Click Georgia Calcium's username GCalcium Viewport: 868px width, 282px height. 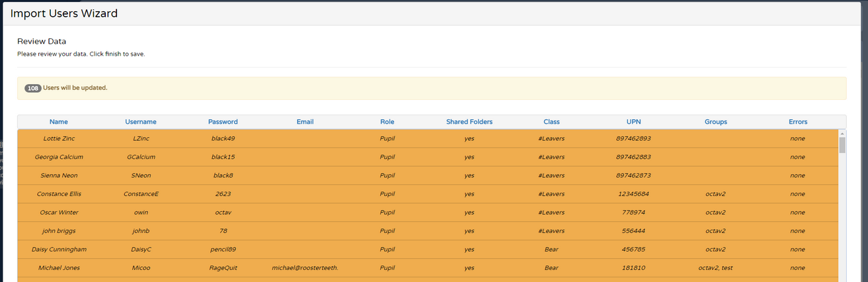tap(141, 157)
